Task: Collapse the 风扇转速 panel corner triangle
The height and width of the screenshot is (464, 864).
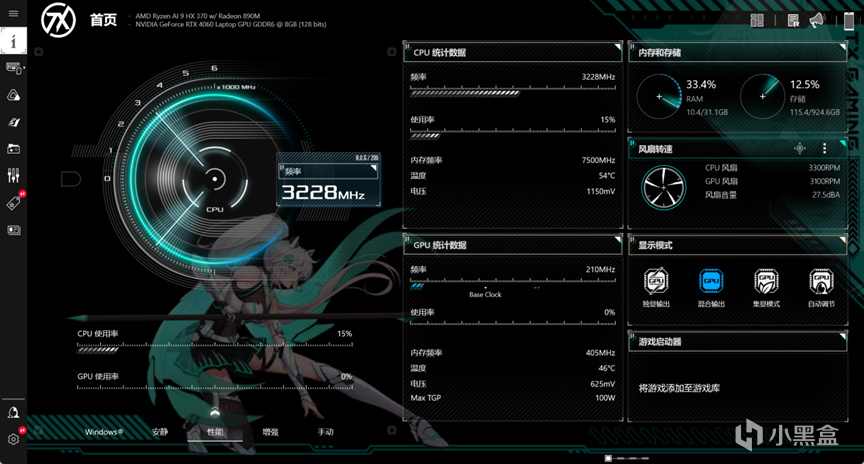Action: pyautogui.click(x=843, y=144)
